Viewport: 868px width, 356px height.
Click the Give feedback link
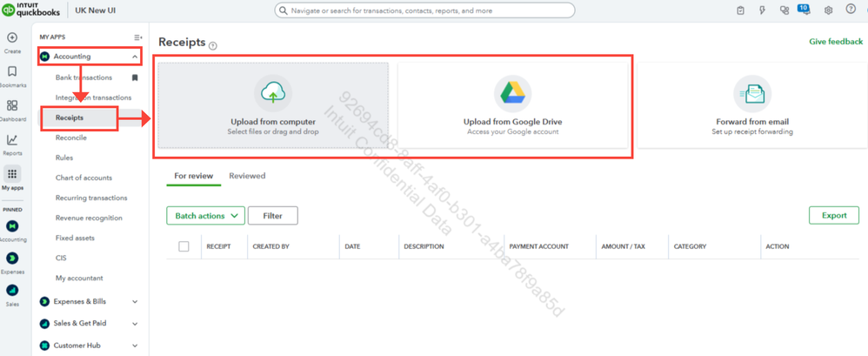click(836, 42)
